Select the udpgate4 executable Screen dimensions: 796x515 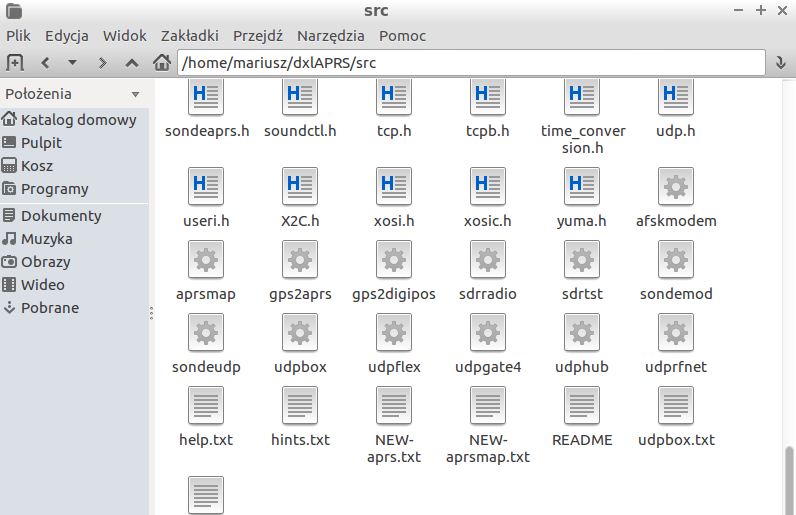coord(488,344)
